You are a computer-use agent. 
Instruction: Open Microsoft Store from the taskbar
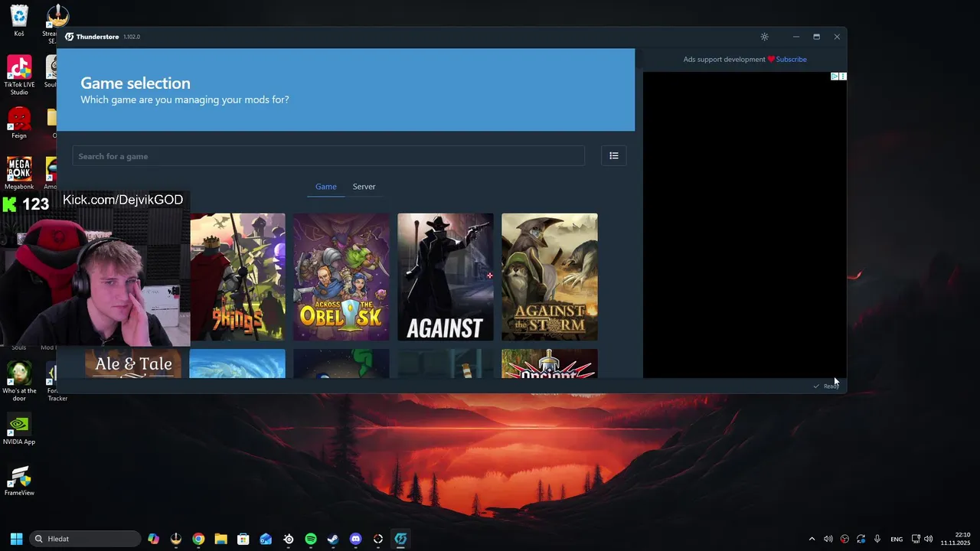[243, 539]
